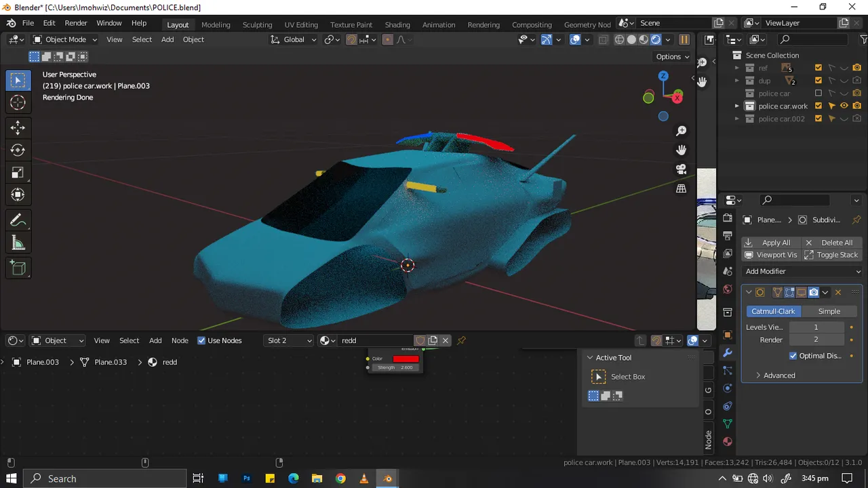
Task: Hide police car.work collection with eye icon
Action: 844,106
